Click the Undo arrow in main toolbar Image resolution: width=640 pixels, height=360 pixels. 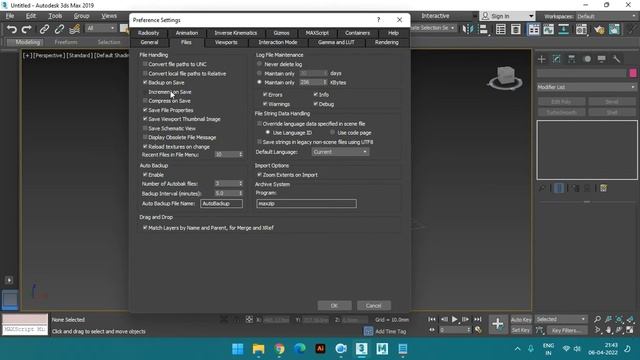pos(12,29)
